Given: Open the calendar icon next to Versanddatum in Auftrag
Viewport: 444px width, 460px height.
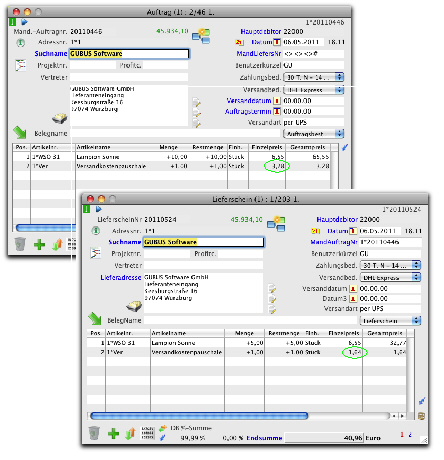Looking at the screenshot, I should click(x=276, y=101).
